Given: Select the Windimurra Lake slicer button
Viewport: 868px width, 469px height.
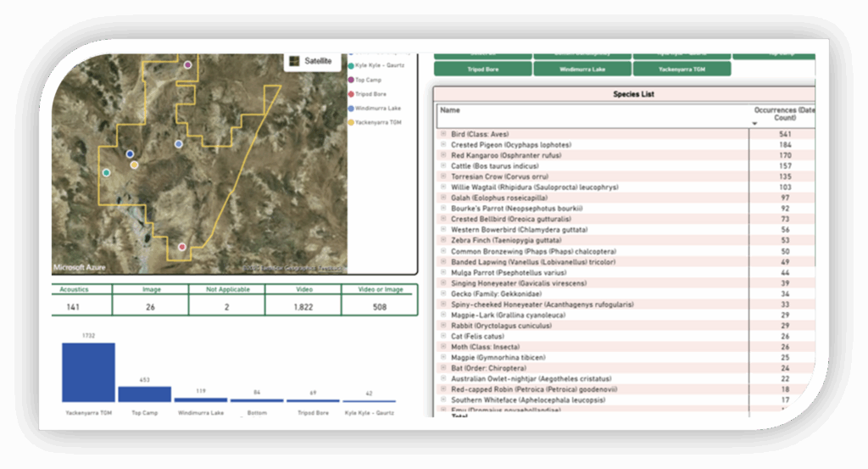Looking at the screenshot, I should (x=582, y=69).
